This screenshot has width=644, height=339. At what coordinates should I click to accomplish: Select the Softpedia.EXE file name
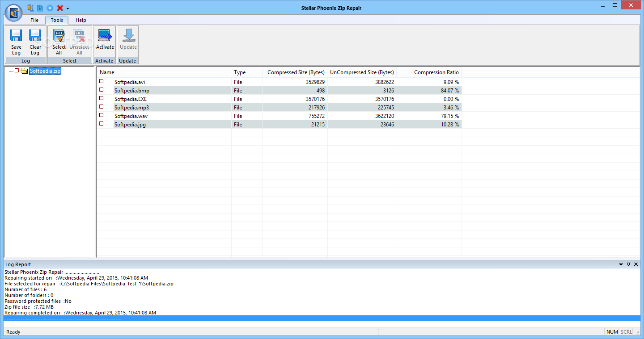click(131, 99)
